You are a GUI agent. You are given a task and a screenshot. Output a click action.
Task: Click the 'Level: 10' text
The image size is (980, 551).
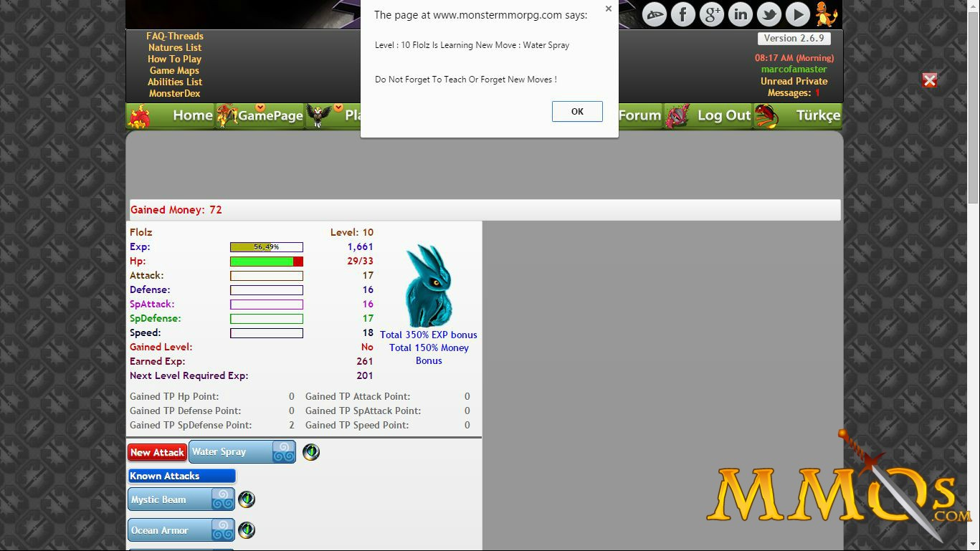click(352, 232)
